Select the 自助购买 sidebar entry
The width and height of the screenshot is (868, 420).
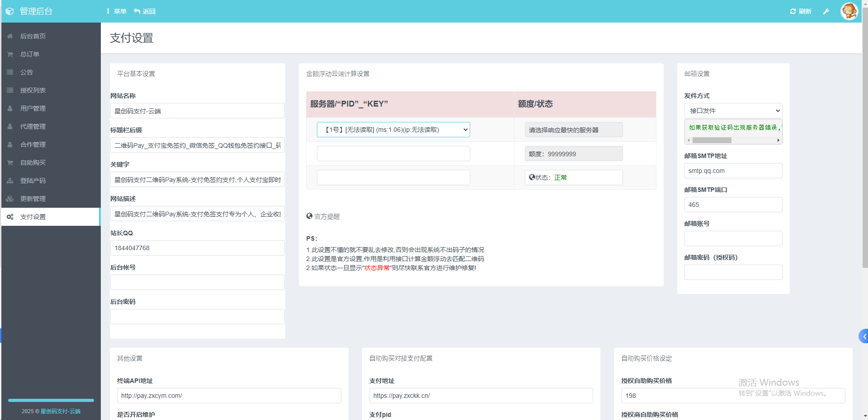click(x=33, y=163)
